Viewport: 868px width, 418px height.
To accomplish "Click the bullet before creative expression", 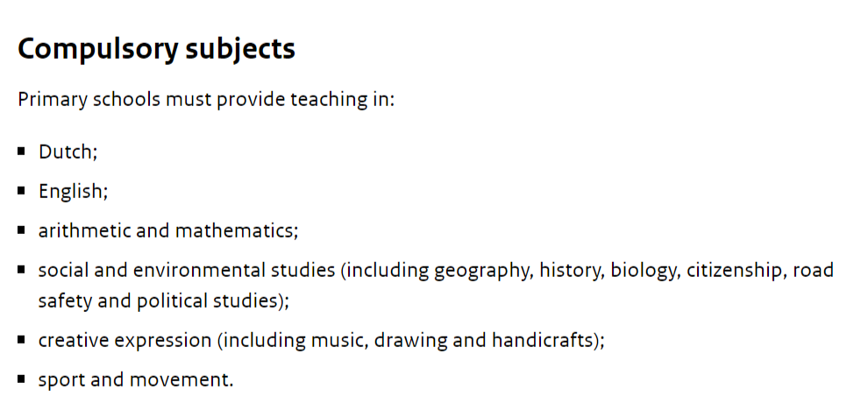I will (x=22, y=339).
